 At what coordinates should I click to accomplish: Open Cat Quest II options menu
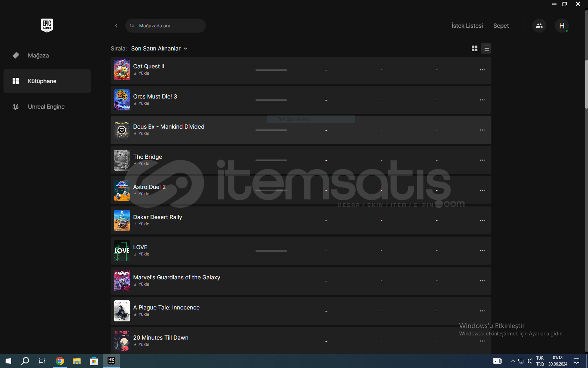tap(482, 70)
